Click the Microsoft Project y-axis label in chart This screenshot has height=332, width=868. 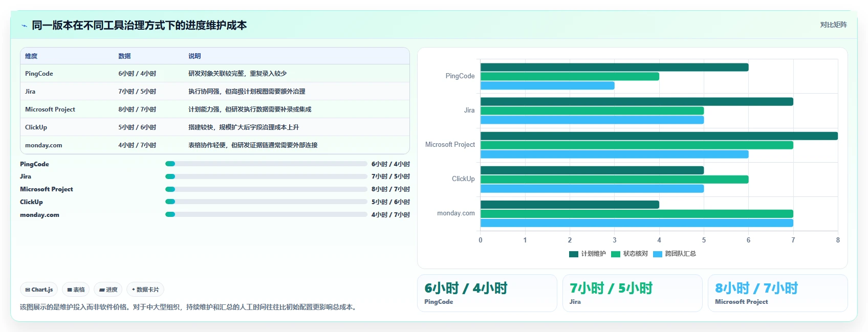(x=450, y=145)
